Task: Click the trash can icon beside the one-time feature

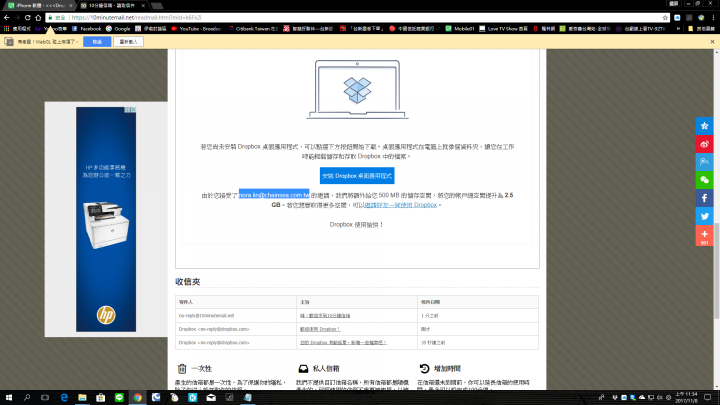Action: [182, 368]
